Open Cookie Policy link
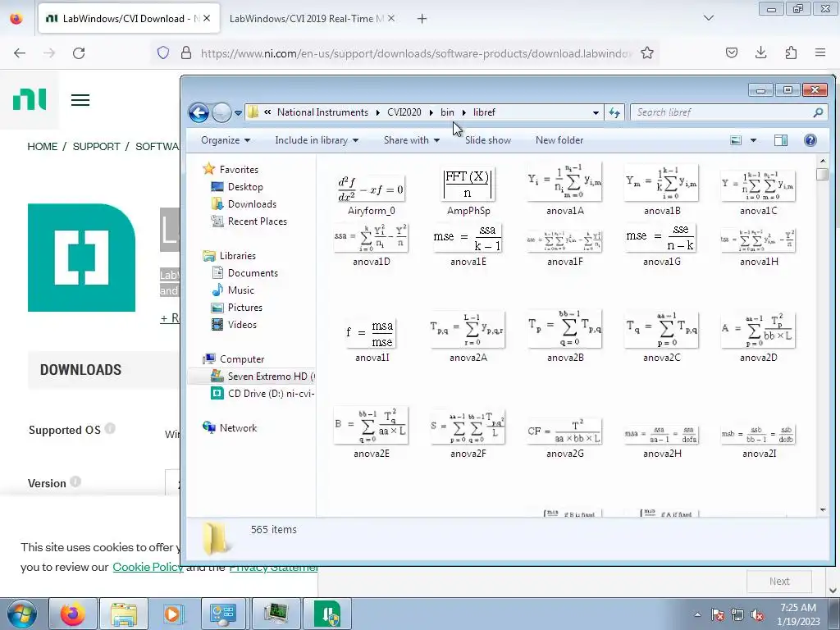The width and height of the screenshot is (840, 630). (x=148, y=567)
